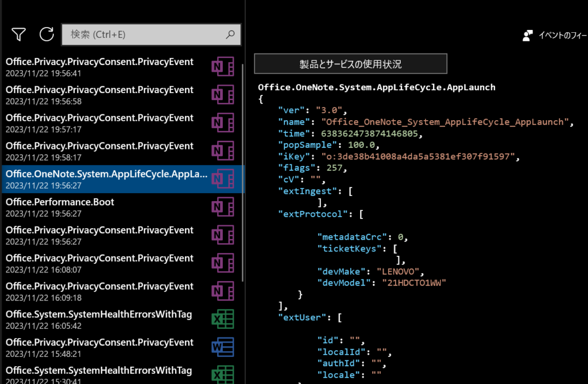Viewport: 588px width, 384px height.
Task: Select PrivacyEvent entry at 19:57:17
Action: [x=123, y=123]
